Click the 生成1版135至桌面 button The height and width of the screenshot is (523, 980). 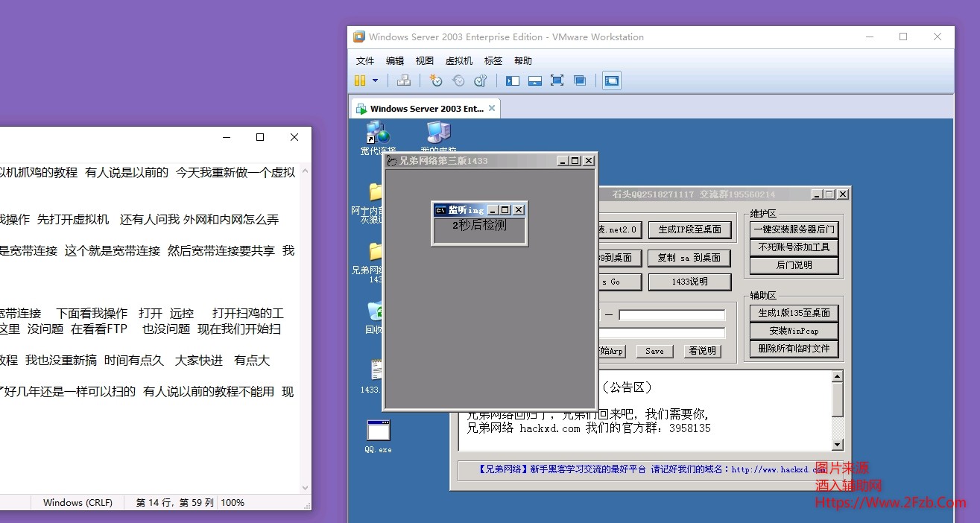[x=794, y=313]
